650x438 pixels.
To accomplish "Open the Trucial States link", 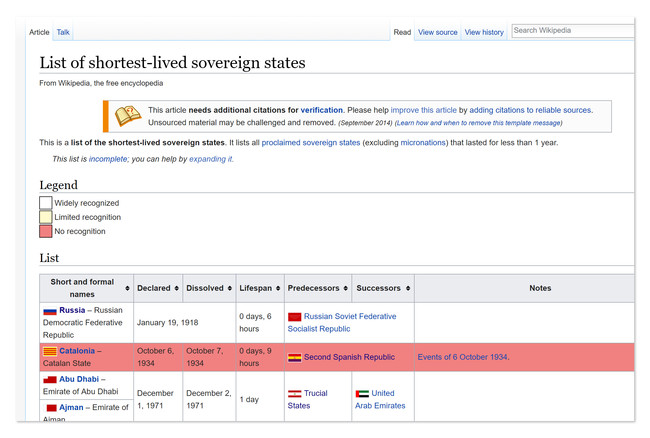I will point(308,399).
